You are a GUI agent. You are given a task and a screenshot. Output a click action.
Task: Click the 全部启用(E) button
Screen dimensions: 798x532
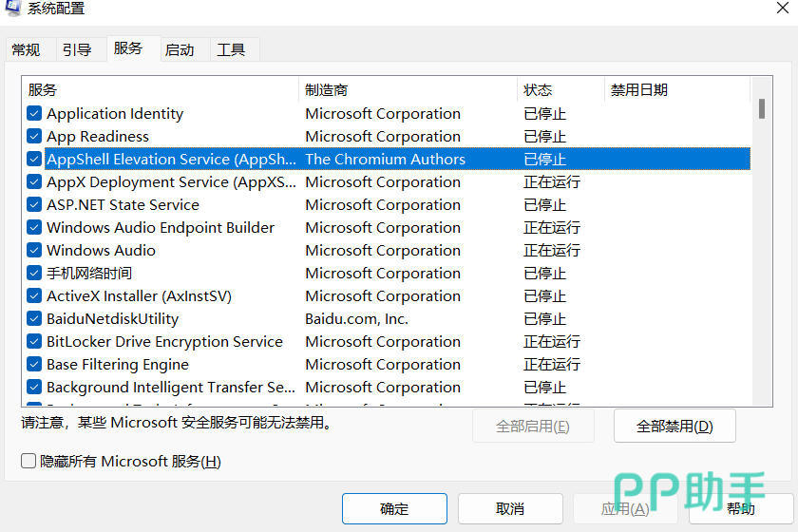(x=533, y=427)
